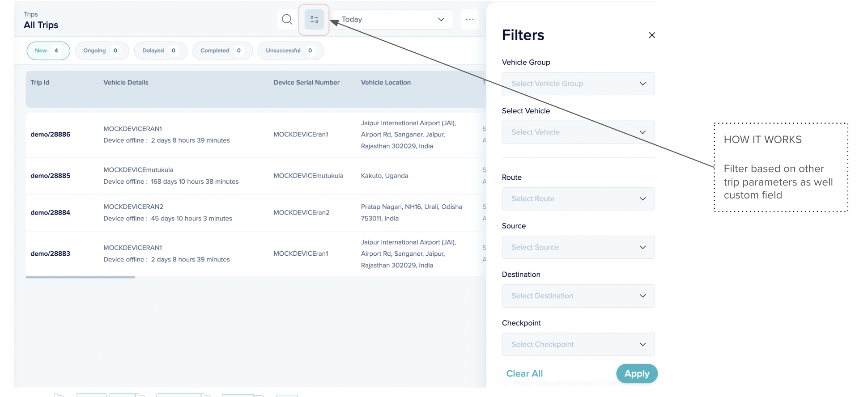
Task: Expand the Today date range dropdown
Action: pos(392,20)
